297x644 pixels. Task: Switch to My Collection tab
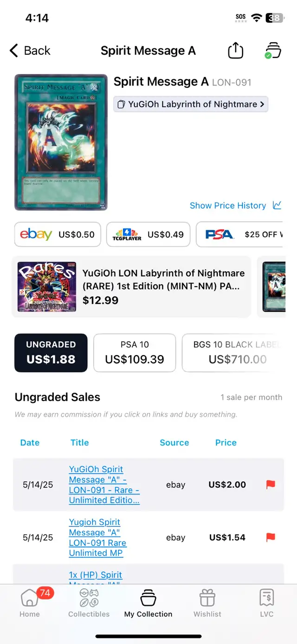pyautogui.click(x=148, y=603)
